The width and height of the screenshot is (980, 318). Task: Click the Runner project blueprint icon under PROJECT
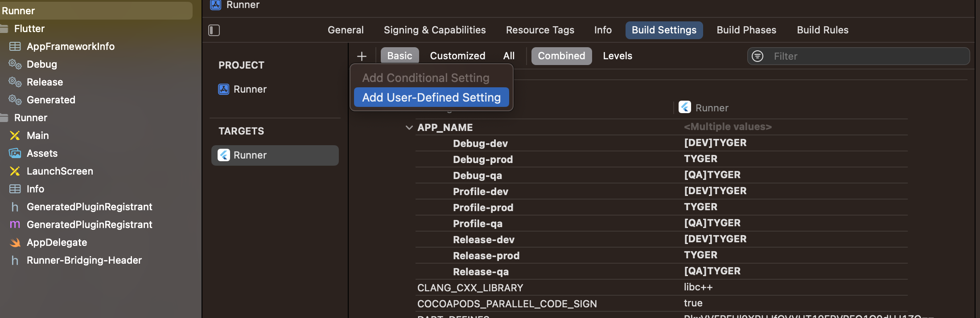(x=223, y=89)
